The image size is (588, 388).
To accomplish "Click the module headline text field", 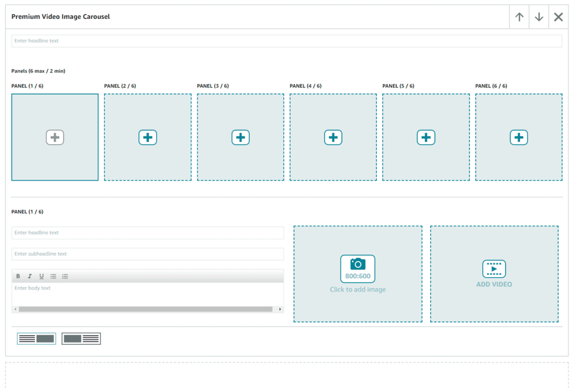I will coord(287,41).
